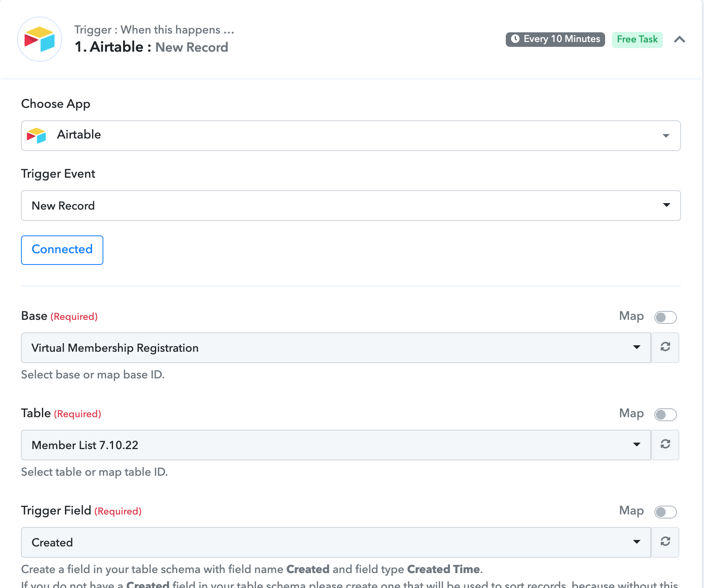Expand Virtual Membership Registration base dropdown
Screen dimensions: 704x588
click(336, 348)
